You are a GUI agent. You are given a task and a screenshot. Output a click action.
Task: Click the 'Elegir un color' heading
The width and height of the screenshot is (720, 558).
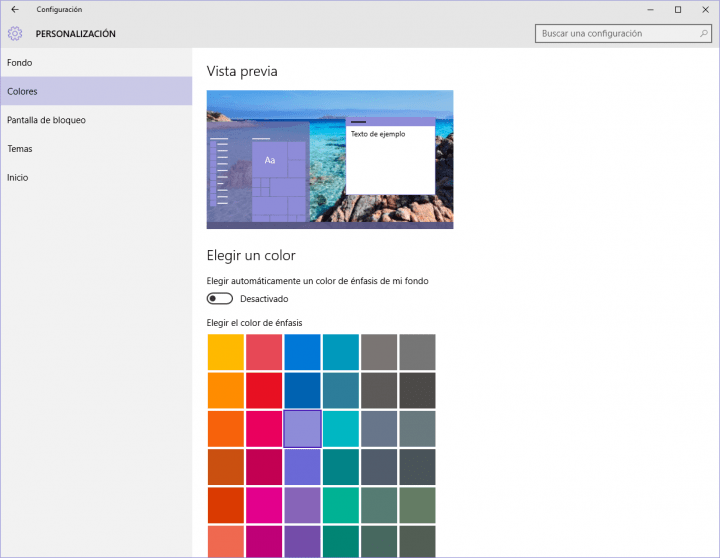click(251, 255)
